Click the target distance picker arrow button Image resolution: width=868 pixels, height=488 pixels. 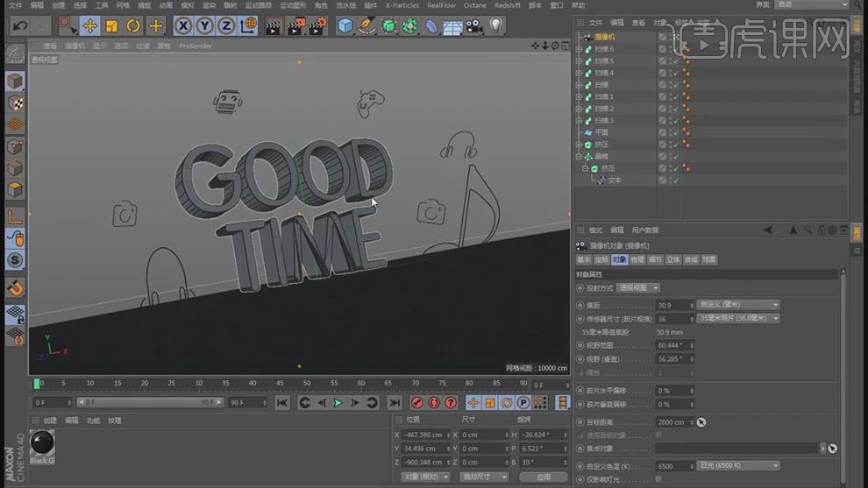pyautogui.click(x=701, y=422)
